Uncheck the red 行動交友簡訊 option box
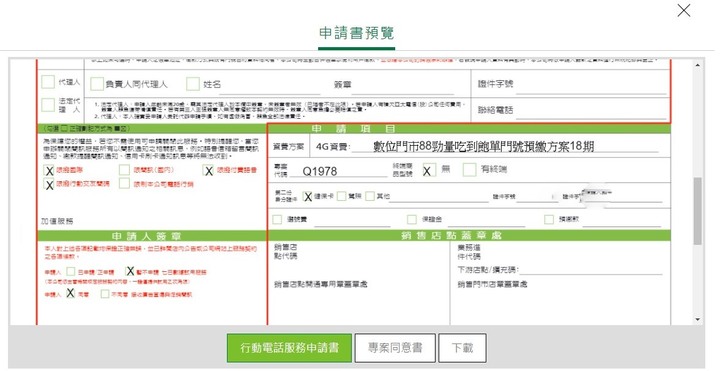This screenshot has height=371, width=720. click(49, 184)
